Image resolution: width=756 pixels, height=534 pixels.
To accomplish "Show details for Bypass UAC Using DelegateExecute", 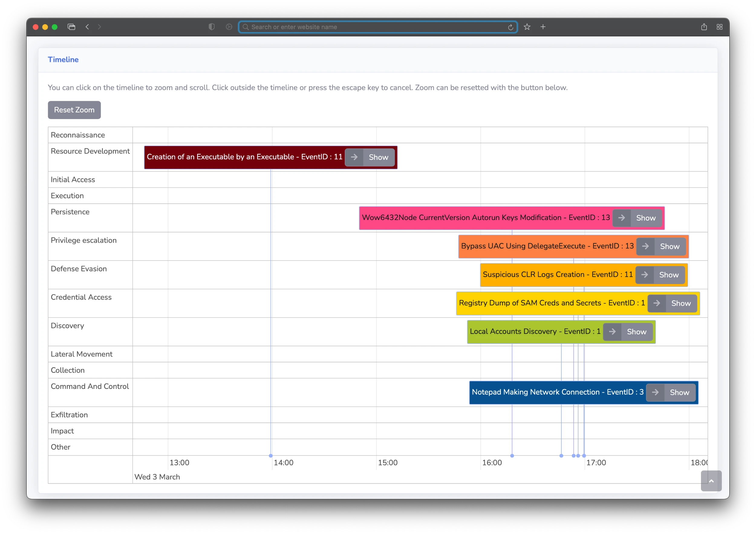I will [x=670, y=246].
